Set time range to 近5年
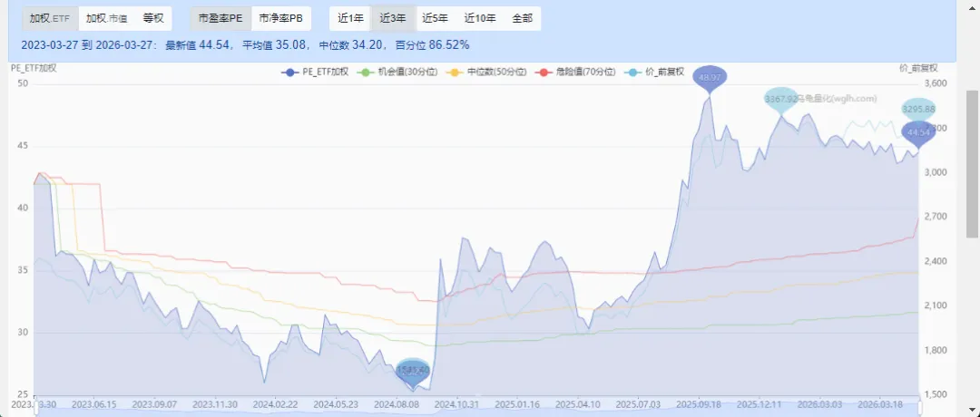 click(x=435, y=19)
